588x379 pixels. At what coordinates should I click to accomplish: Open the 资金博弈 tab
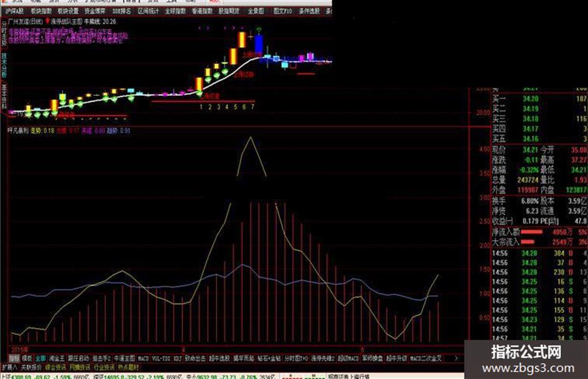(x=95, y=11)
